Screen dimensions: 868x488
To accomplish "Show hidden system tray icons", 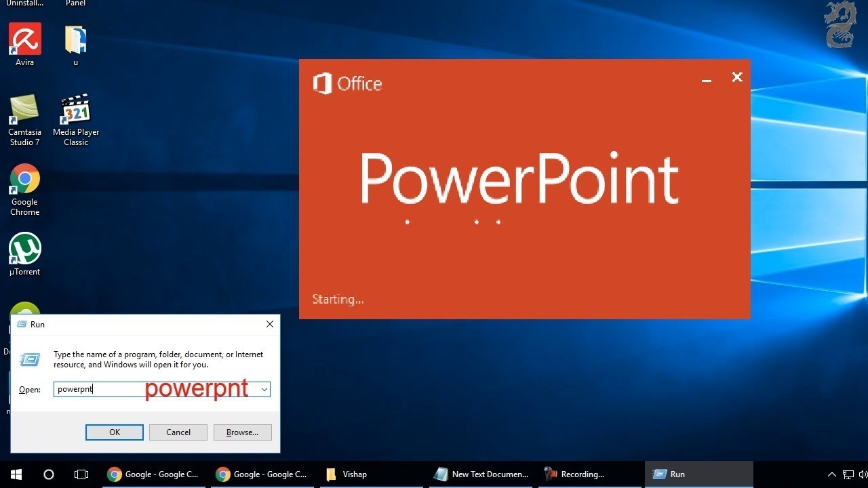I will (832, 474).
